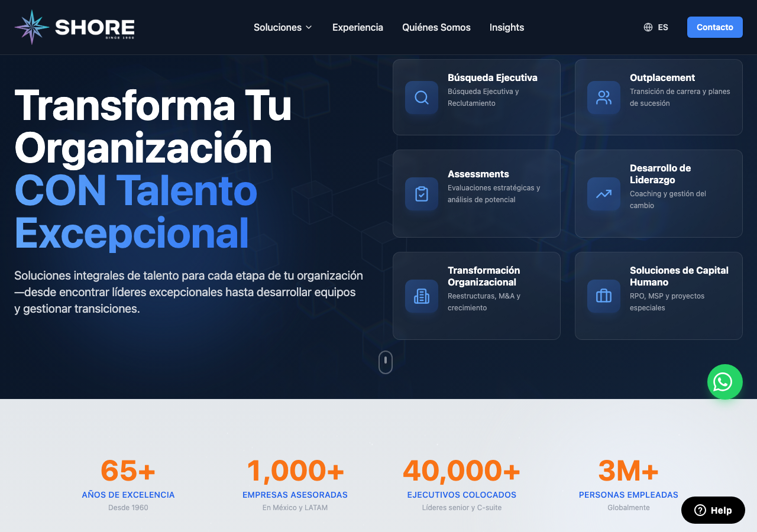Click the PERSONAS EMPLEADAS label
Screen dimensions: 757x532
click(x=629, y=495)
